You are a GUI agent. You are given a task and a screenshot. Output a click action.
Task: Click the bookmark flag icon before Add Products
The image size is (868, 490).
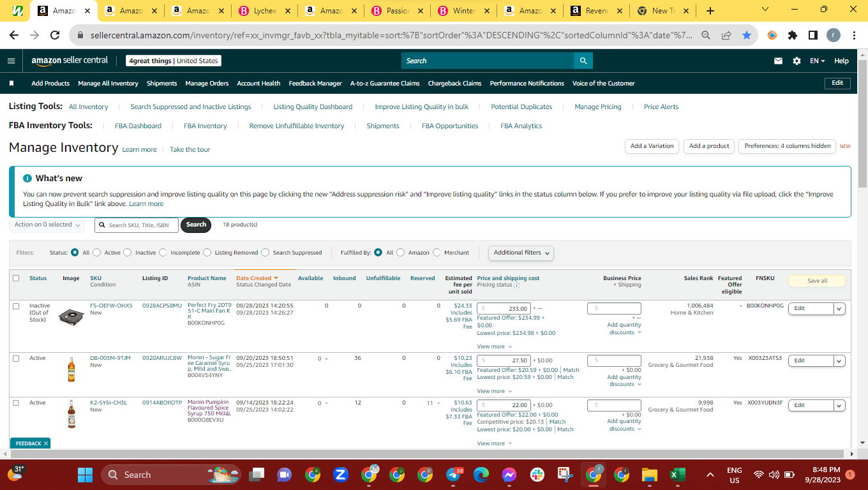tap(11, 84)
